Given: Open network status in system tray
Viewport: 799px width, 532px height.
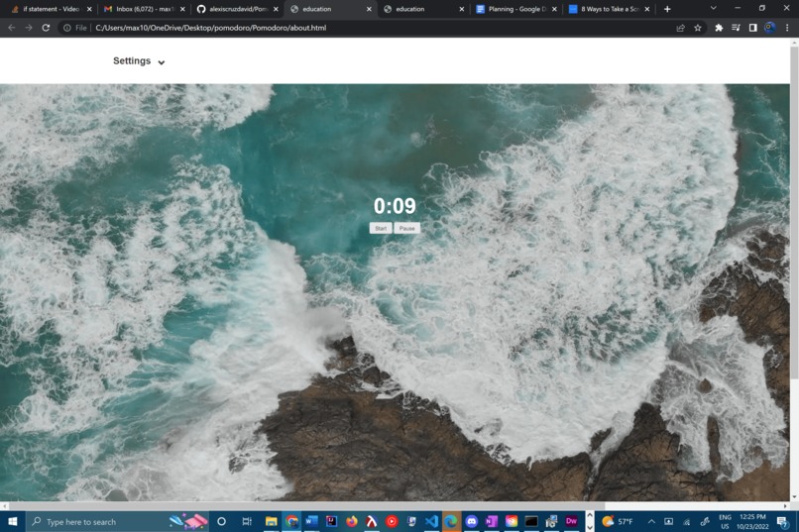Looking at the screenshot, I should [687, 521].
